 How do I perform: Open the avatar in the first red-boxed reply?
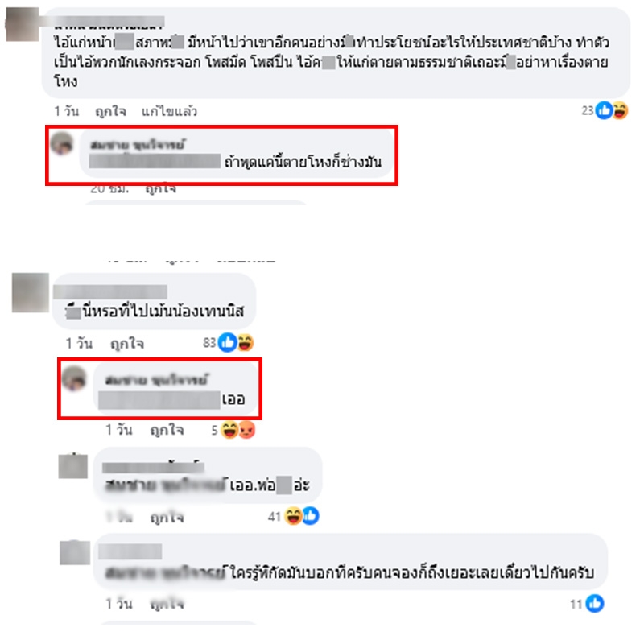point(62,143)
